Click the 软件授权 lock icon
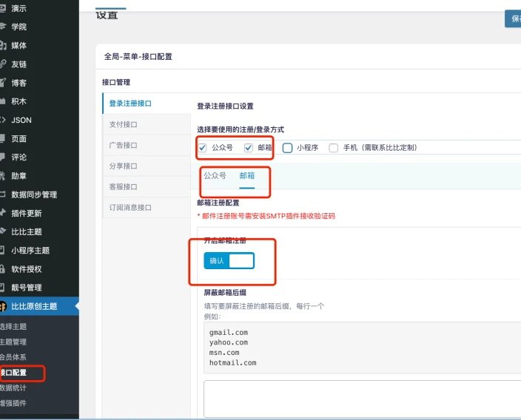521x420 pixels. pyautogui.click(x=3, y=268)
